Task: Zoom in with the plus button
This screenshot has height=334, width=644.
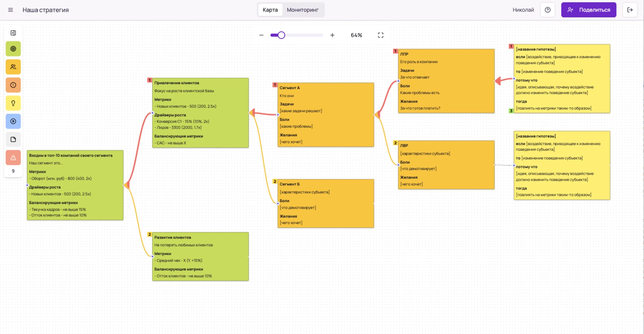Action: (332, 35)
